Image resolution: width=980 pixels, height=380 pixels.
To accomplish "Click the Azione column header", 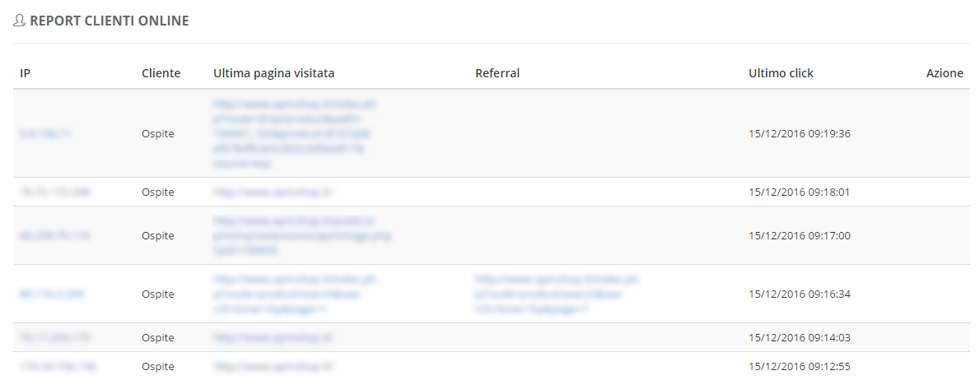I will [x=945, y=73].
